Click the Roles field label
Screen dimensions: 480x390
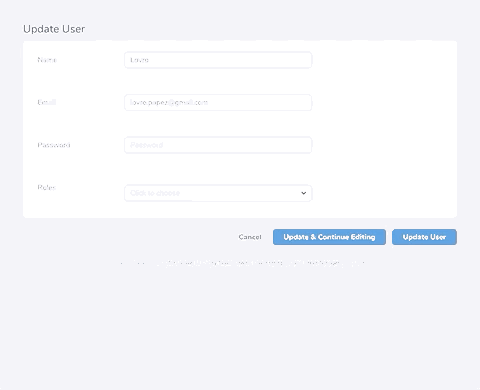[x=46, y=187]
